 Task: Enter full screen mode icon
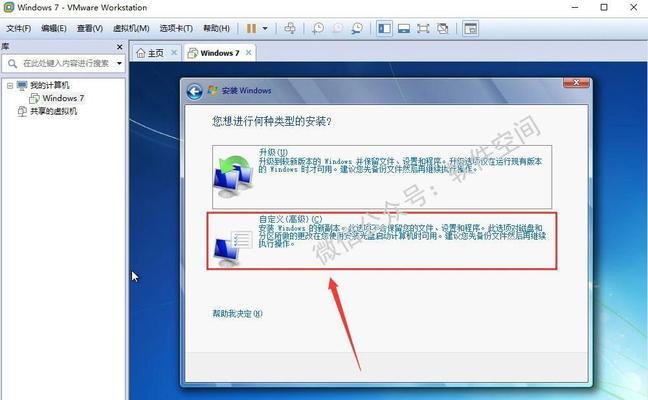point(423,29)
